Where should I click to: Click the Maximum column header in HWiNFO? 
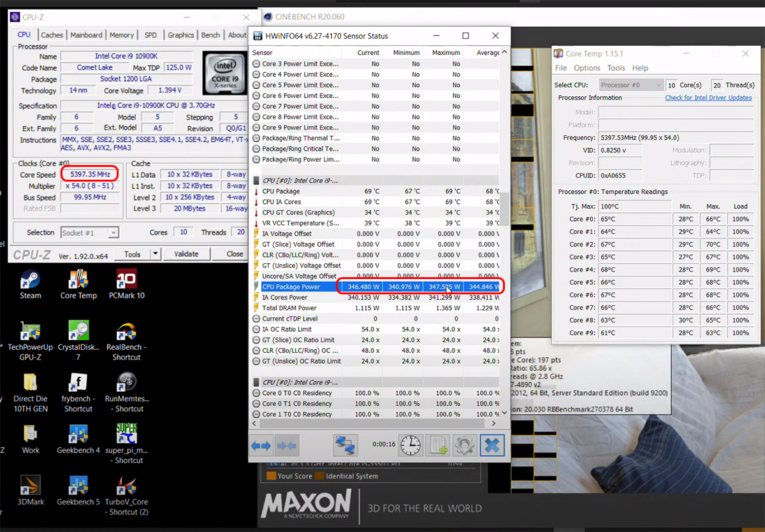[x=442, y=53]
